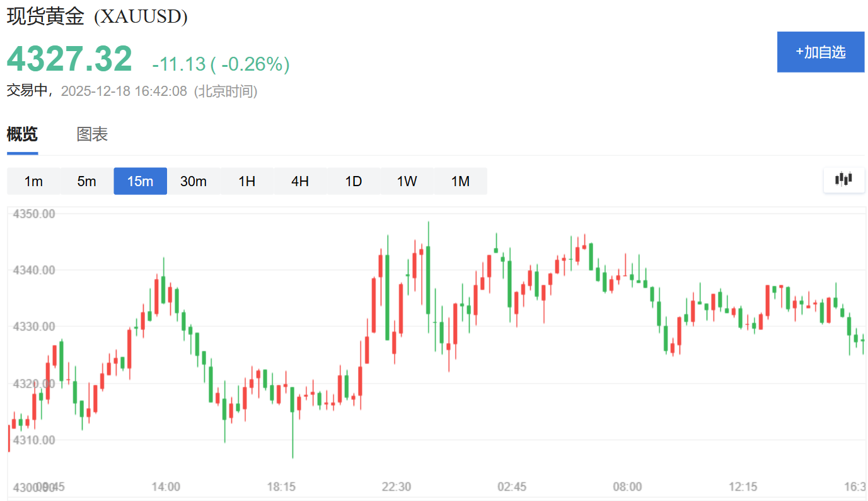Select the 1m timeframe
The height and width of the screenshot is (501, 868).
click(x=33, y=181)
